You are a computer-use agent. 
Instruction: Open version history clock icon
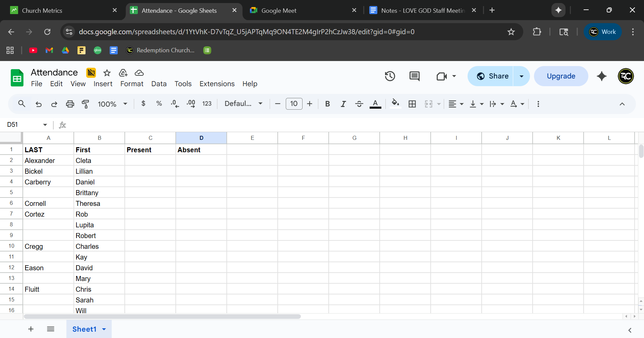tap(390, 76)
